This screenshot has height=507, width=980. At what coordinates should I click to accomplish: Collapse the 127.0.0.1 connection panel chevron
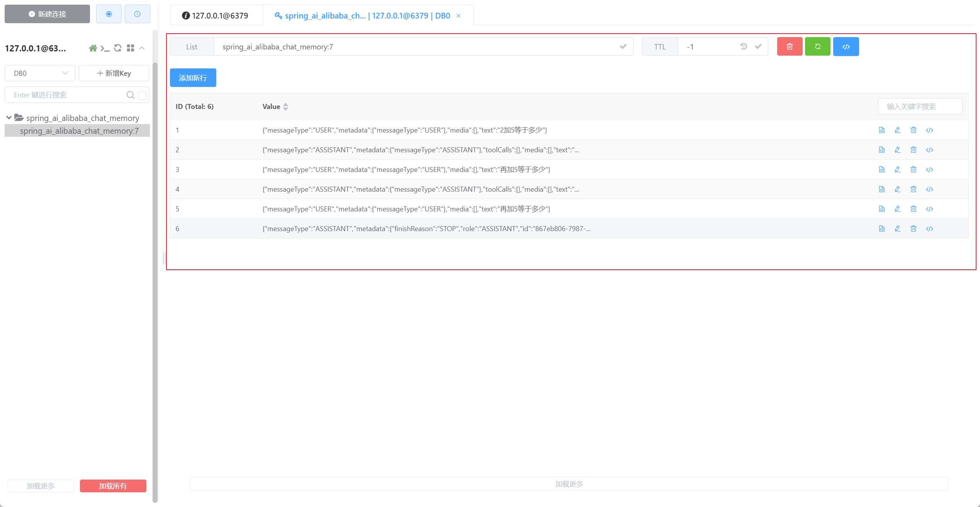coord(142,48)
